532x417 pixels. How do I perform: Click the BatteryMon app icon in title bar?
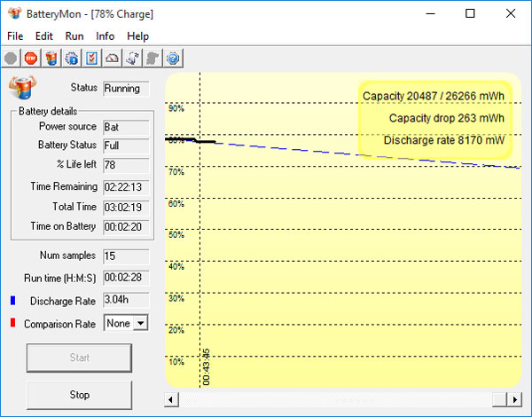click(x=14, y=13)
